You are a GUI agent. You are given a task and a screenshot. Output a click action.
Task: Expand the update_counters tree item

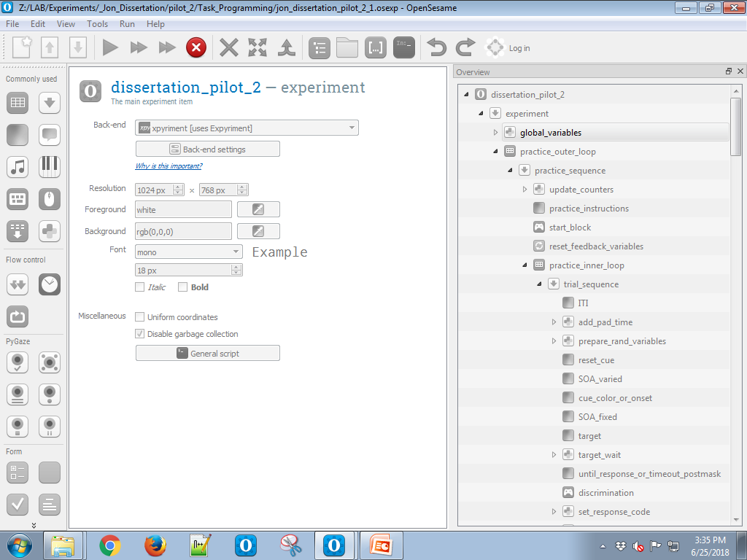pos(525,190)
